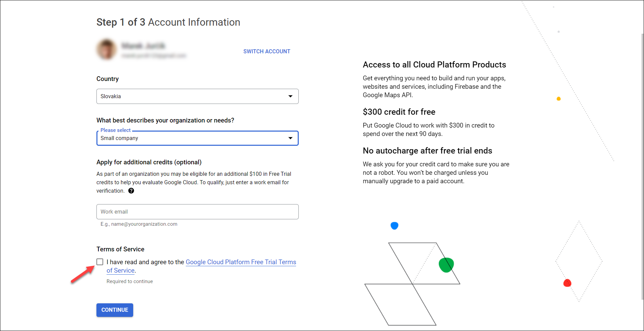This screenshot has height=331, width=644.
Task: Tick the Terms of Service agreement checkbox
Action: (100, 262)
